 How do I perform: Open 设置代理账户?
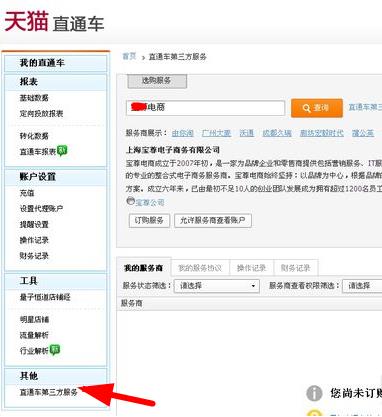point(41,209)
